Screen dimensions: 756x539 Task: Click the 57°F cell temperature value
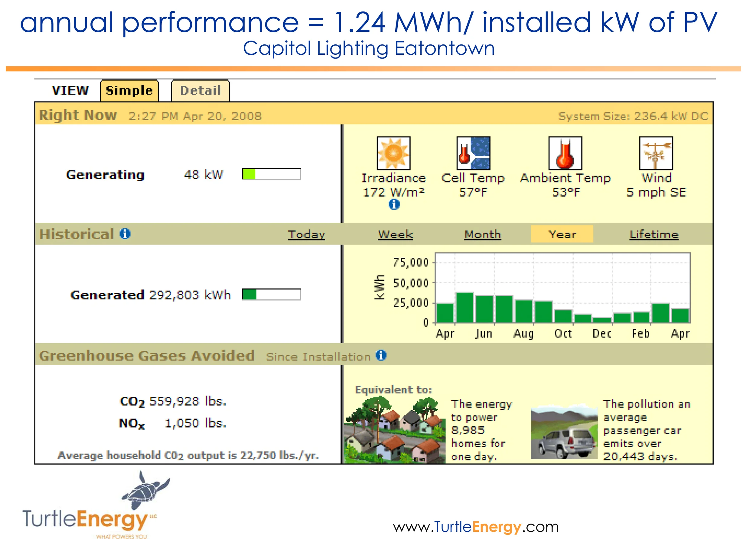pos(473,192)
